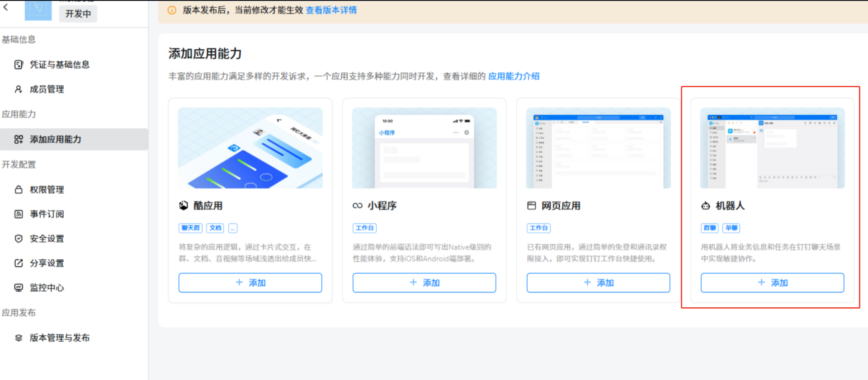Click the 分享设置 share icon

point(19,263)
